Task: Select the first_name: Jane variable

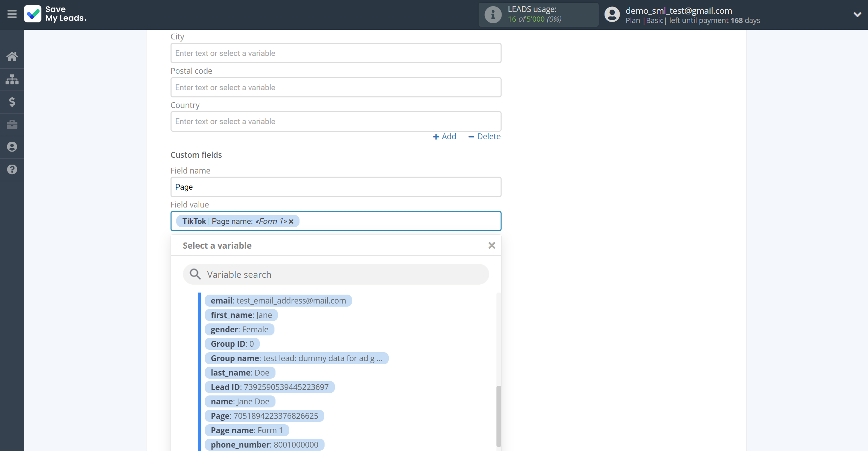Action: [241, 315]
